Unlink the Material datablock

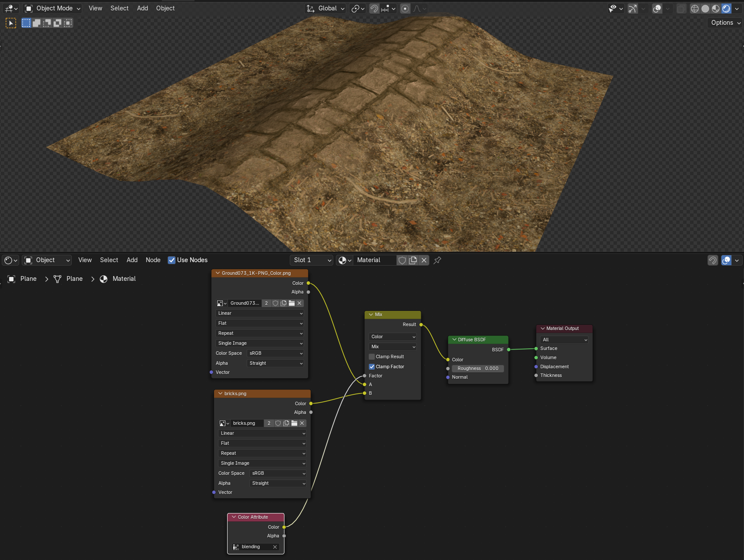pyautogui.click(x=424, y=260)
